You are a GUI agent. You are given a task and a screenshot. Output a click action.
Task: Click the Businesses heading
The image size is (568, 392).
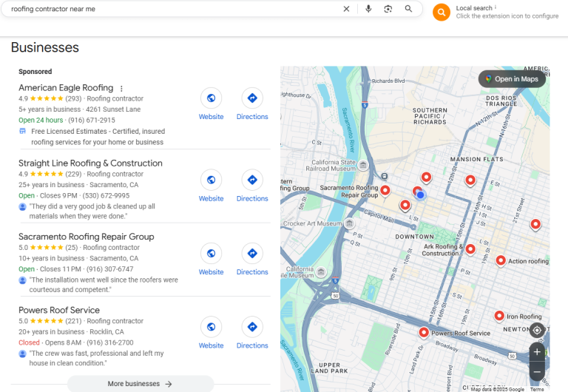(45, 47)
